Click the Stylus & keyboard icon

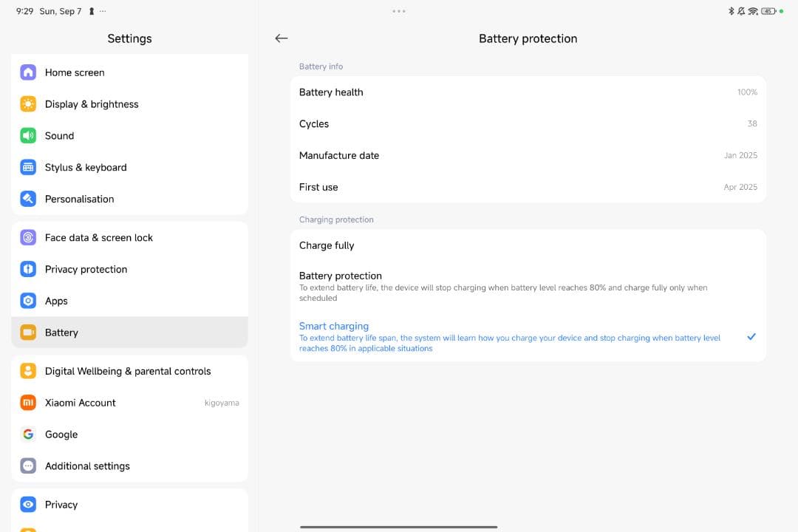(x=28, y=167)
